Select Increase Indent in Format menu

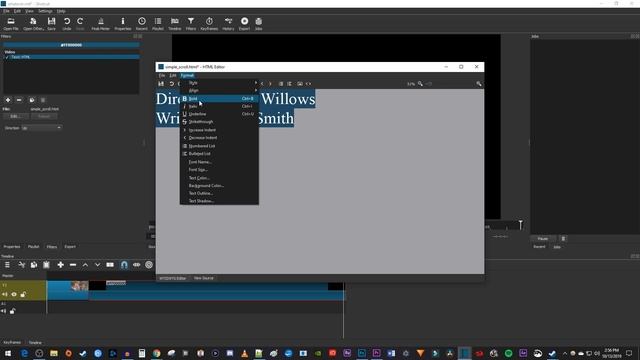(219, 130)
